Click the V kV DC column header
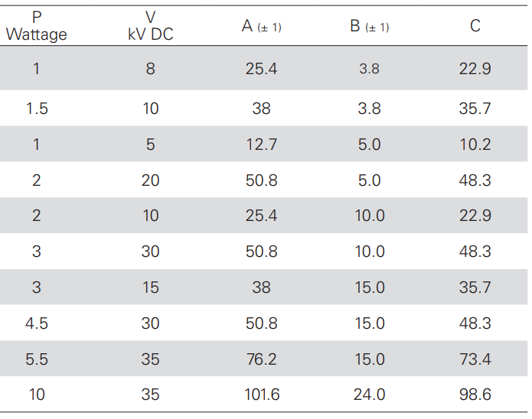The height and width of the screenshot is (419, 532). tap(151, 27)
